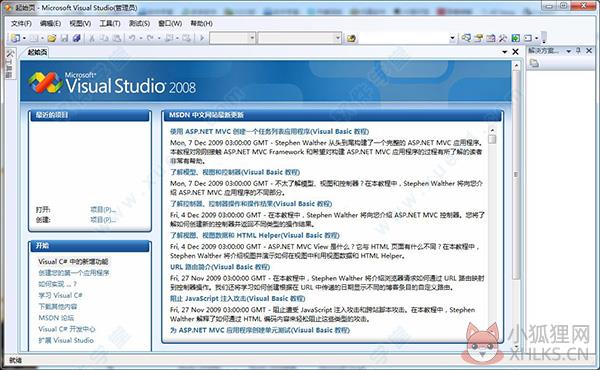Open the Visual C# 中的新增功能 link
The height and width of the screenshot is (370, 600).
[x=73, y=262]
